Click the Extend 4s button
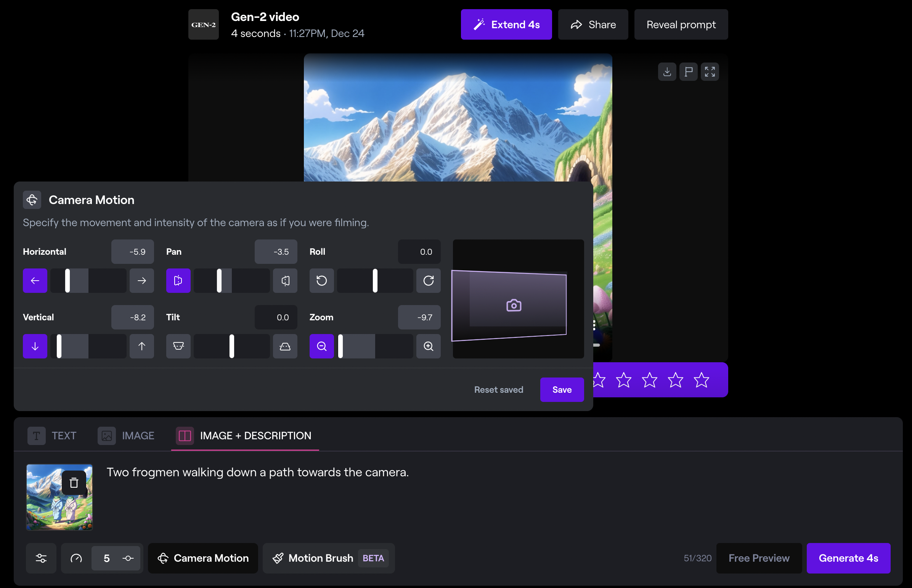This screenshot has width=912, height=588. [506, 24]
